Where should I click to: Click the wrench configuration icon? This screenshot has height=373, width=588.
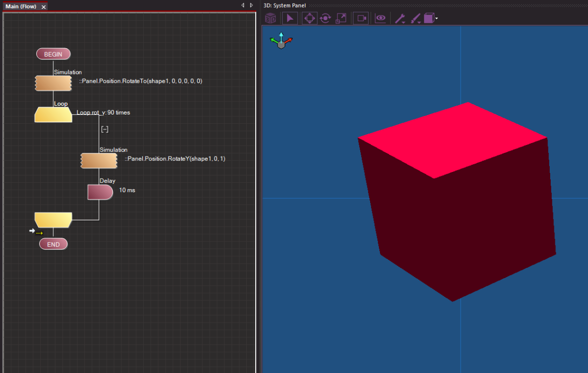[400, 17]
